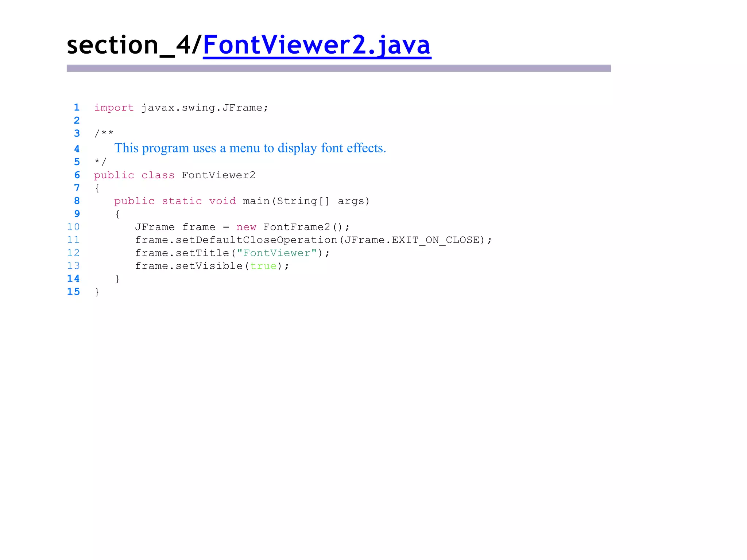Click line number 15
This screenshot has width=747, height=560.
(73, 292)
